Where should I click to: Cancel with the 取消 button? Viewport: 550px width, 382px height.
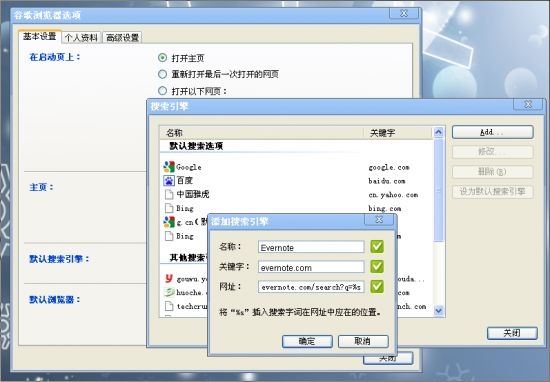[x=363, y=341]
